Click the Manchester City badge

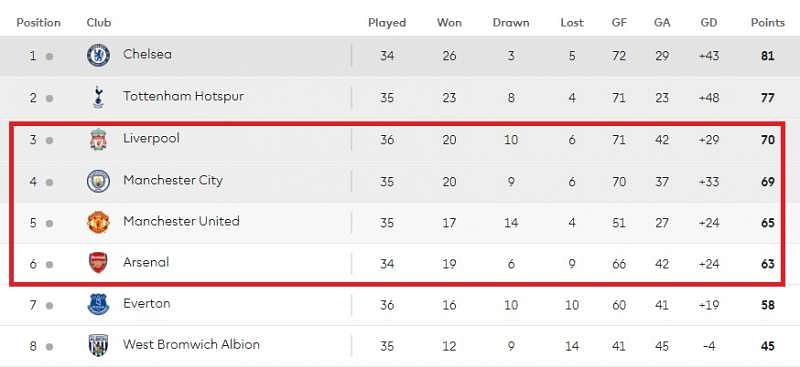tap(98, 181)
